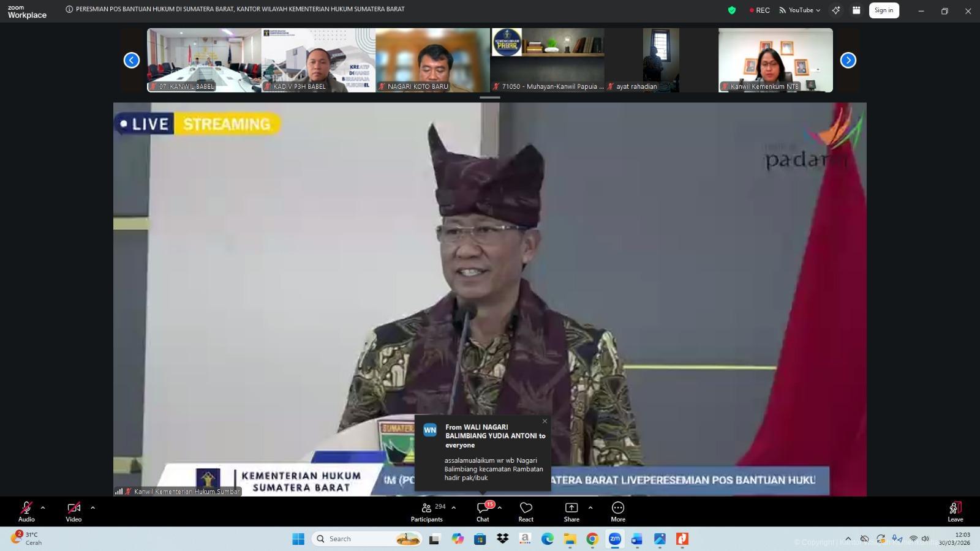This screenshot has height=551, width=980.
Task: Launch Google Chrome from the taskbar
Action: pyautogui.click(x=592, y=539)
